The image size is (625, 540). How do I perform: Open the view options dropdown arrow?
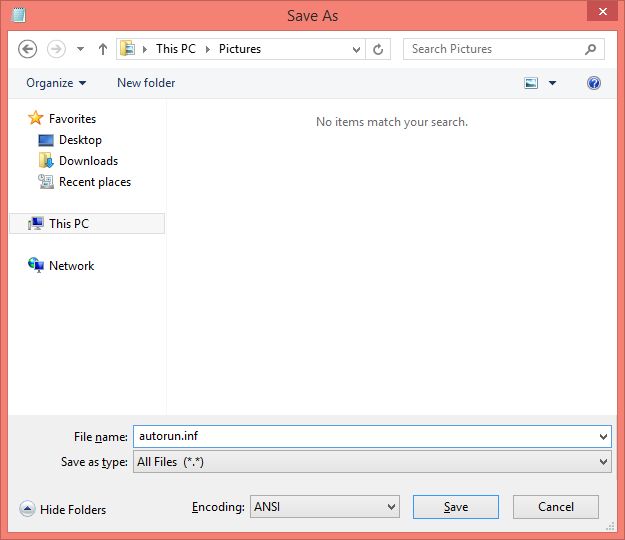[x=552, y=83]
